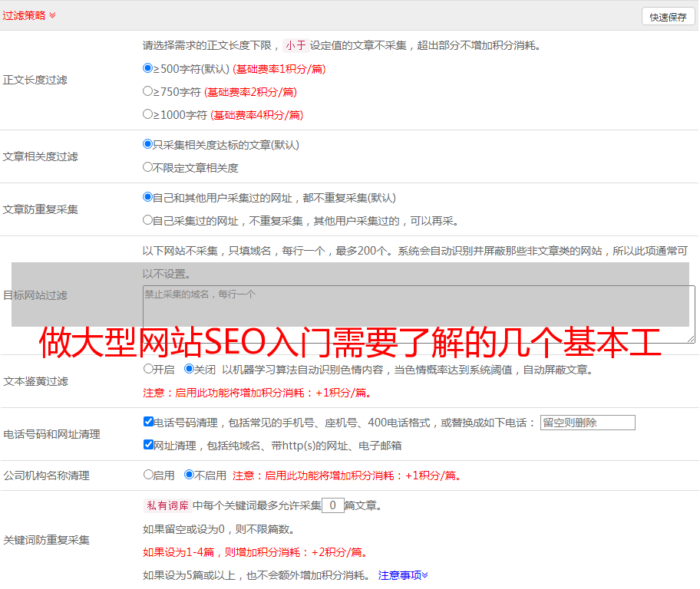700x589 pixels.
Task: Click the 快速保存 quick save button
Action: click(668, 17)
